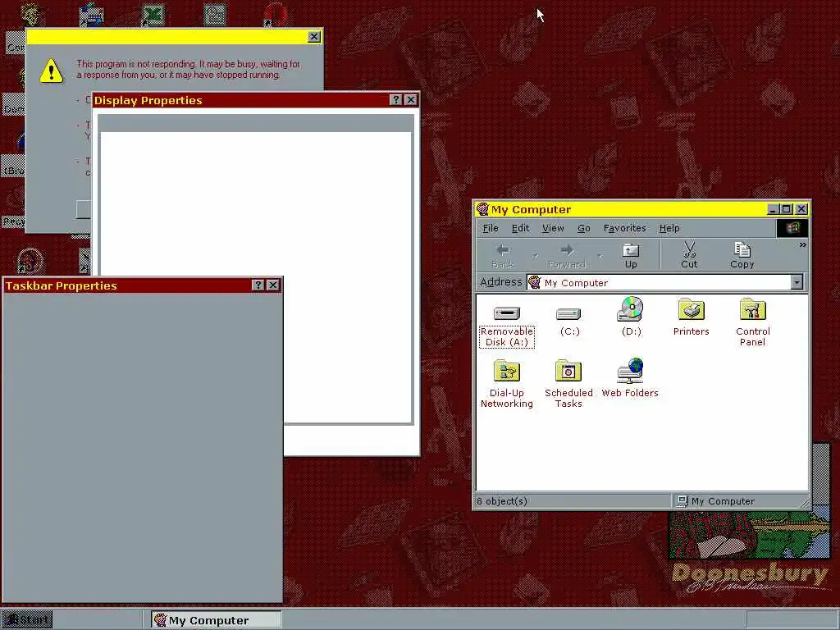Click the system tray area on the taskbar
This screenshot has height=630, width=840.
792,620
